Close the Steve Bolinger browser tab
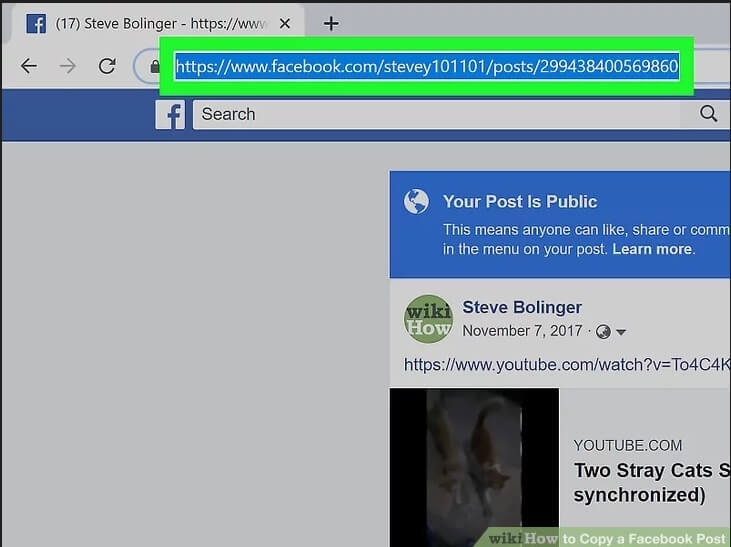This screenshot has height=547, width=731. pyautogui.click(x=285, y=23)
